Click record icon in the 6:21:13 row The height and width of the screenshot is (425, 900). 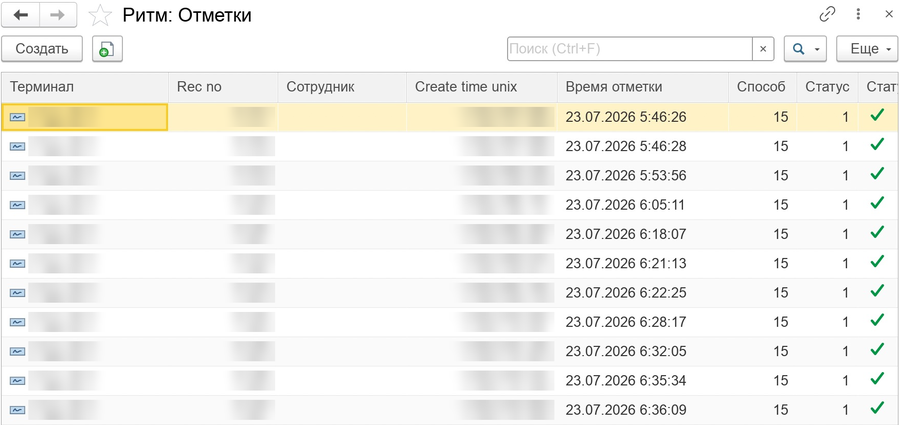(17, 264)
